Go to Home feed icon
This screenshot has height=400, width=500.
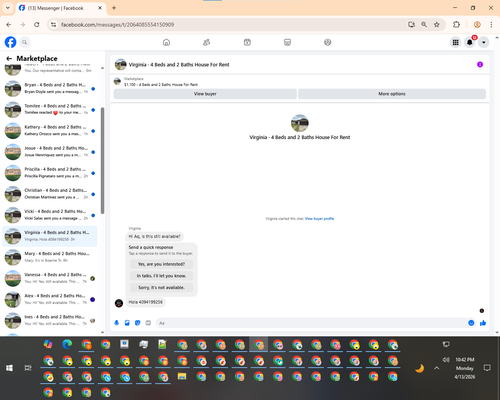[166, 42]
